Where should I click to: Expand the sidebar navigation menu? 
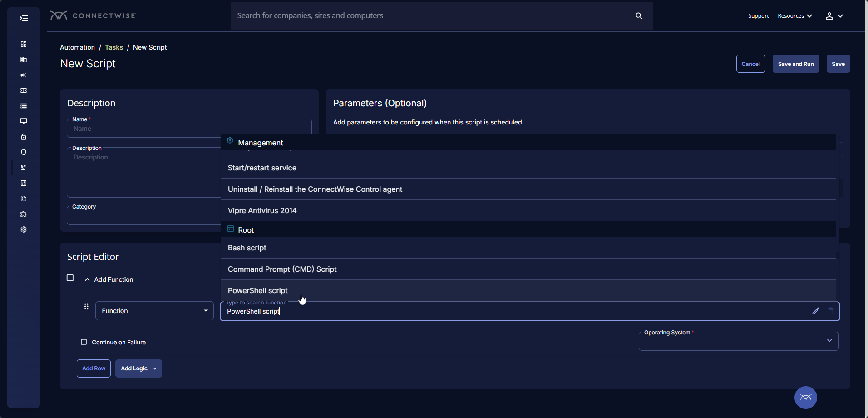(24, 18)
